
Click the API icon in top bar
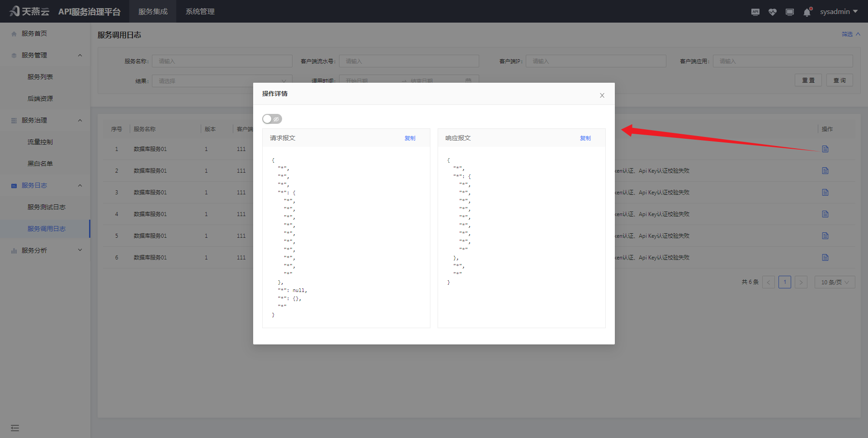pos(755,12)
